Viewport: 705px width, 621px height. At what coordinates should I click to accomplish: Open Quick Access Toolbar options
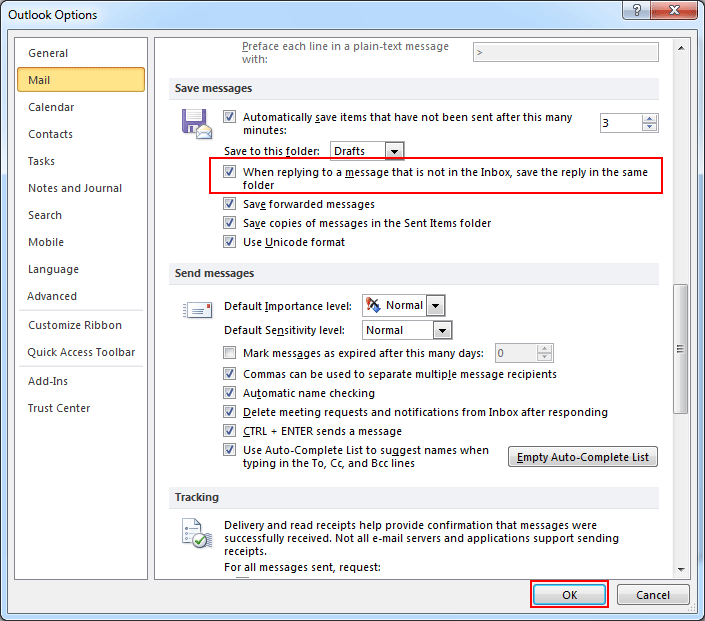pyautogui.click(x=81, y=352)
